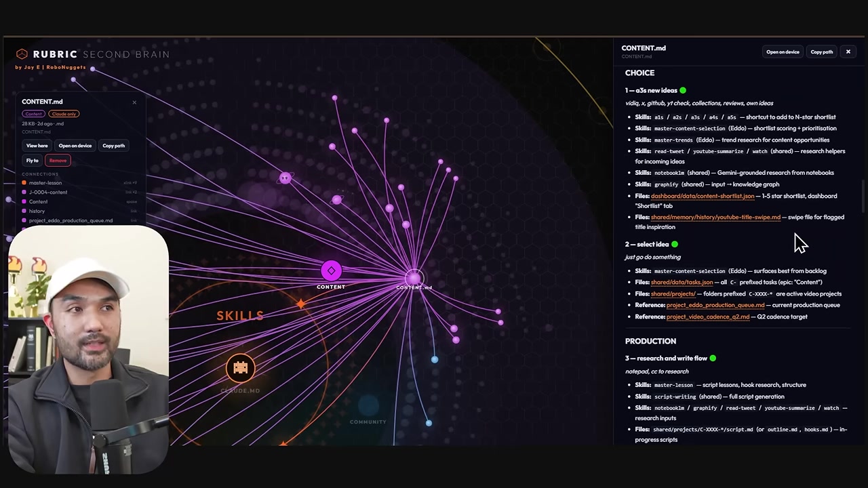Viewport: 868px width, 488px height.
Task: Click Copy path in the viewer header
Action: [822, 52]
